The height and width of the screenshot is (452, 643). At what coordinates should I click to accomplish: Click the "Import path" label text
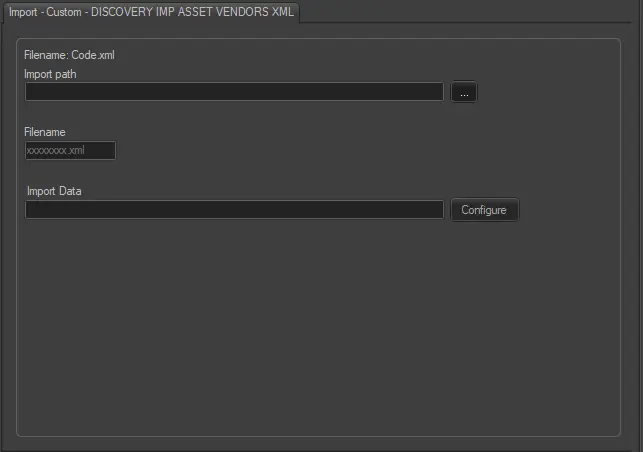pyautogui.click(x=50, y=73)
